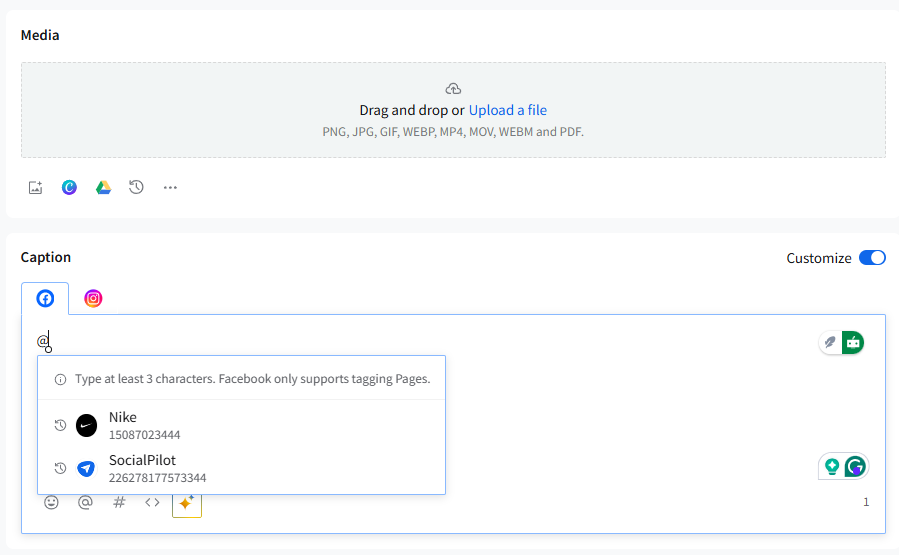Click the green robot extension icon
Image resolution: width=899 pixels, height=555 pixels.
point(853,343)
